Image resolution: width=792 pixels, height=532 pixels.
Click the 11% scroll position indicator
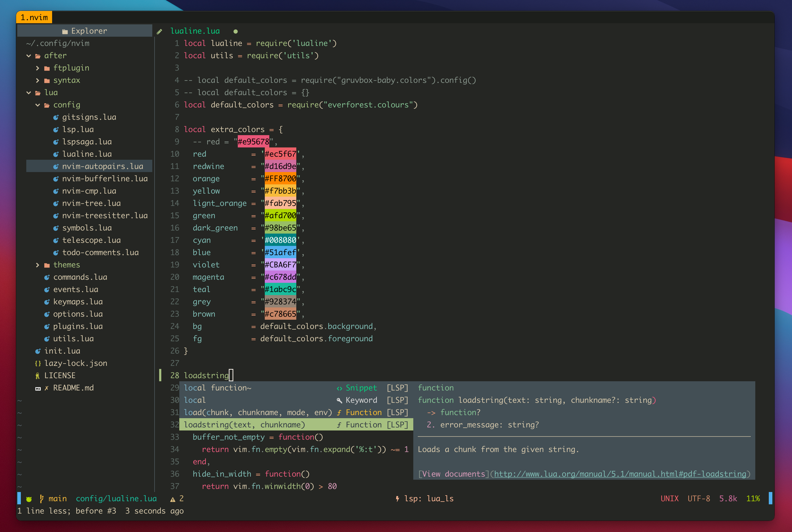753,498
